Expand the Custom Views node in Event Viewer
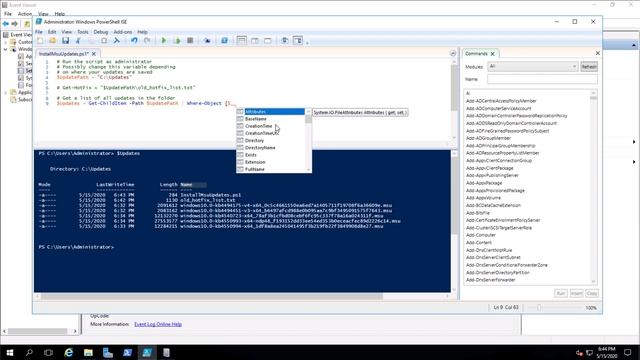The image size is (640, 360). pos(6,42)
